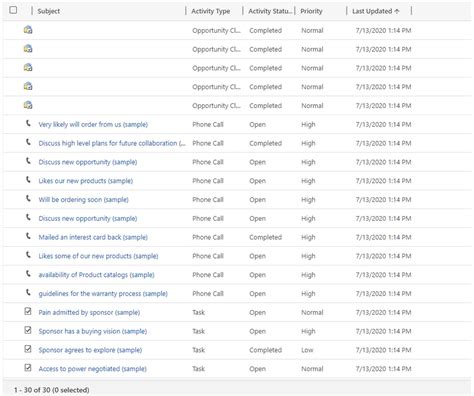Click phone icon beside availability of Product catalogs
Screen dimensions: 474x396
(x=28, y=274)
